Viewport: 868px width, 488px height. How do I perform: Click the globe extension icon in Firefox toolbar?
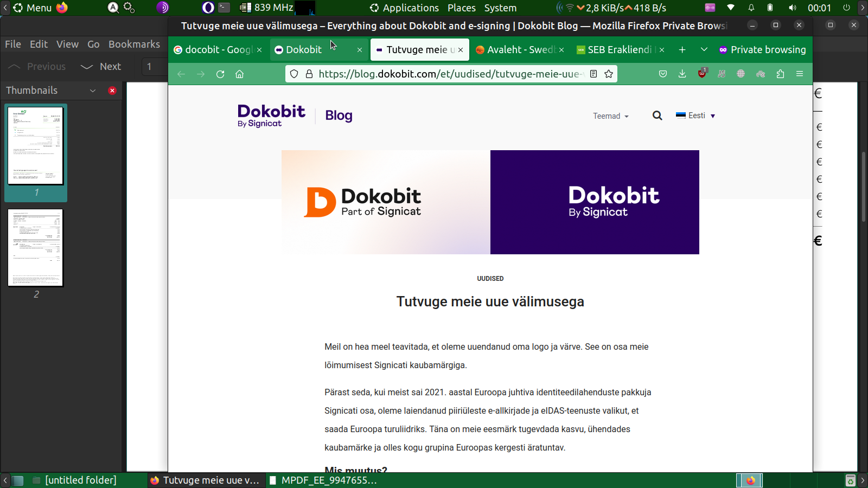coord(741,74)
